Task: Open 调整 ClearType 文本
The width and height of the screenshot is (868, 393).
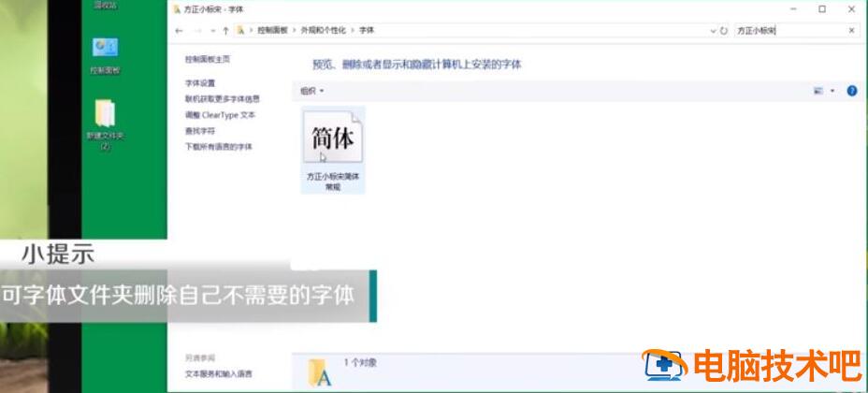Action: coord(221,115)
